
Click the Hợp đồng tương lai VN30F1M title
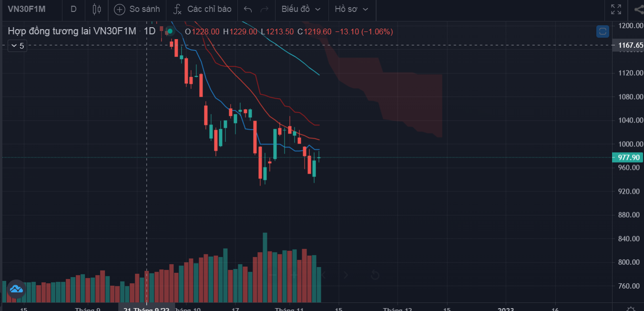(72, 31)
